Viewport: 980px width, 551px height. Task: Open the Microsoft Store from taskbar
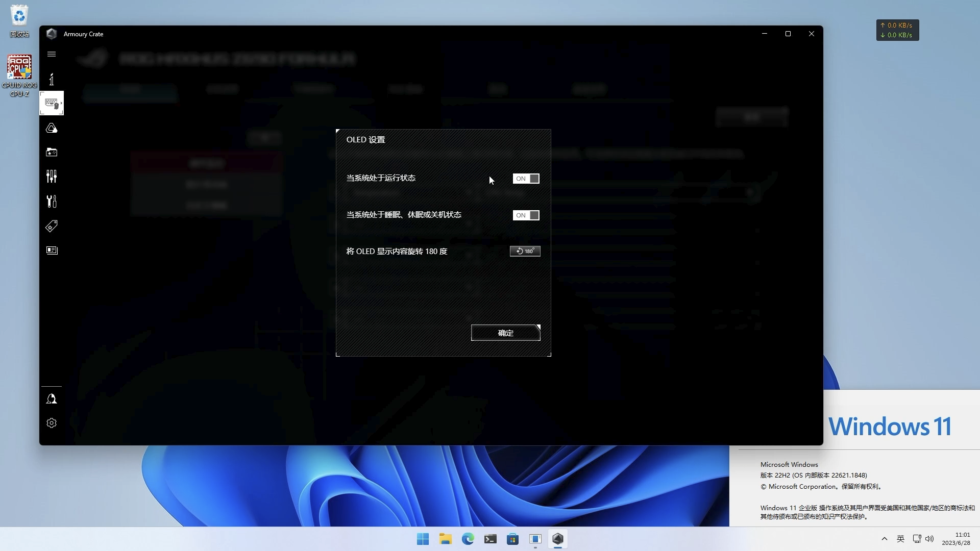click(512, 539)
